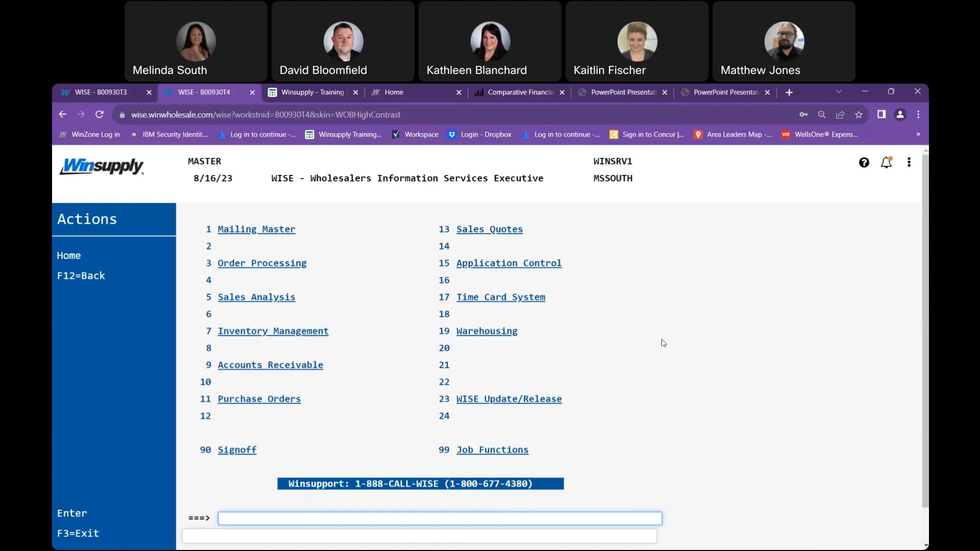Open the Order Processing link
This screenshot has width=980, height=551.
(x=262, y=263)
